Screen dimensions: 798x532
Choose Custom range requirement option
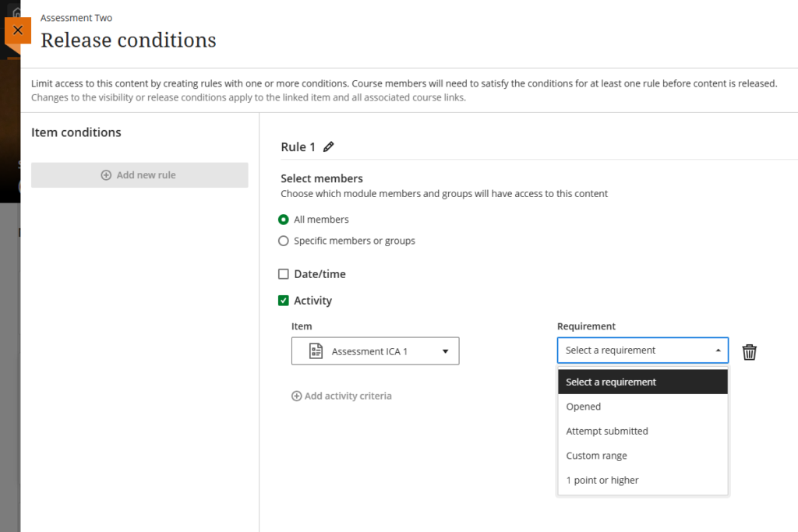coord(643,456)
